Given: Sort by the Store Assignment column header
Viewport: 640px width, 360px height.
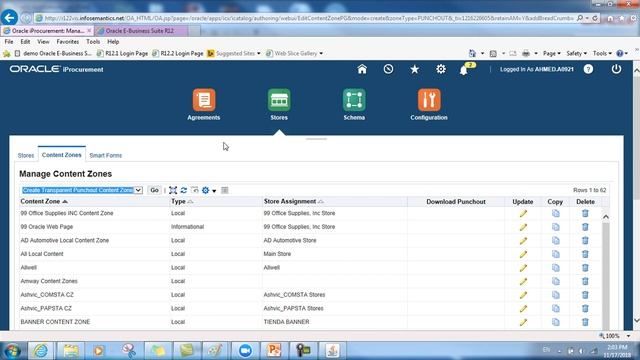Looking at the screenshot, I should (293, 202).
